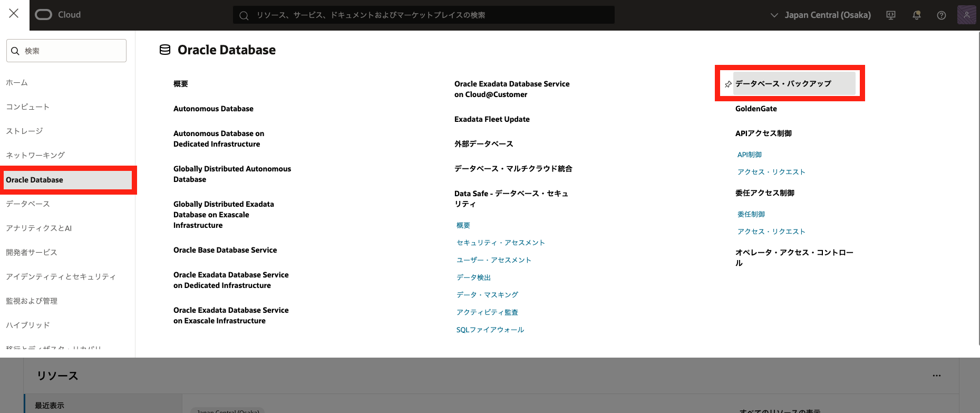Open the user profile avatar
Screen dimensions: 980x413
(x=966, y=15)
